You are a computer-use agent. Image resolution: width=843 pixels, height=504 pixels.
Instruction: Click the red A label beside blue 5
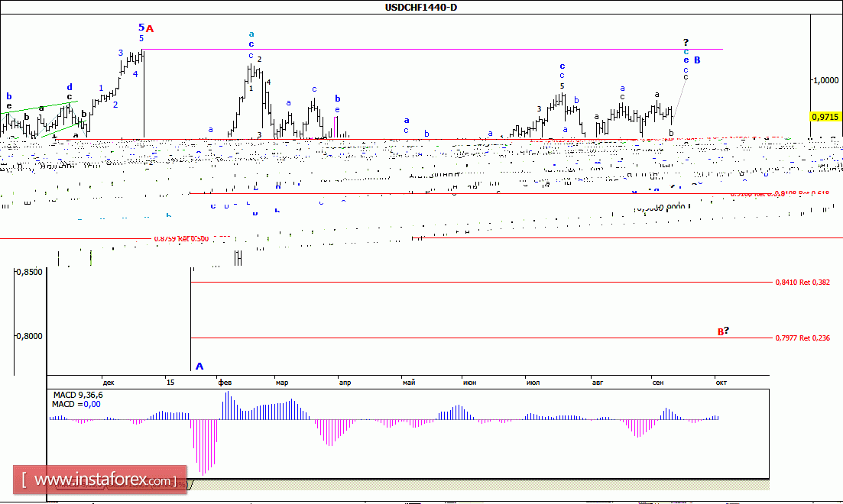coord(150,29)
